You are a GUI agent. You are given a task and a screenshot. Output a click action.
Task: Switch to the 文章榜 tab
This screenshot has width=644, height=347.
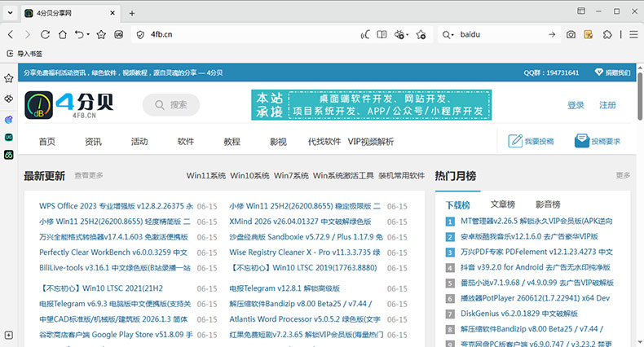click(x=503, y=204)
